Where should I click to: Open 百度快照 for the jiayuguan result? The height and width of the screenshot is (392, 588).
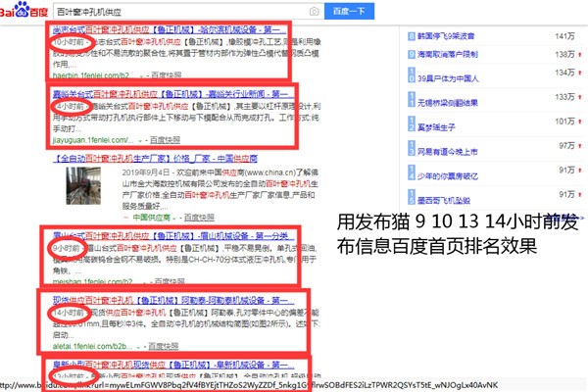(x=165, y=140)
